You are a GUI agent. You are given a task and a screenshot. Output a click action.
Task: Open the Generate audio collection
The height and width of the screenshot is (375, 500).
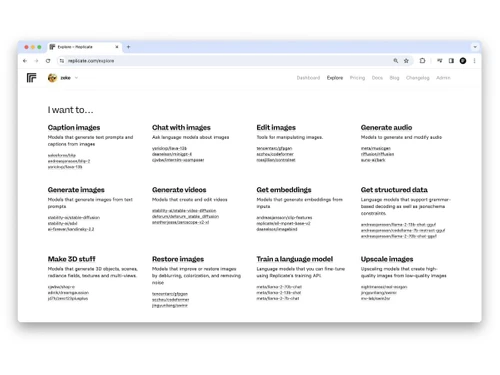point(386,127)
